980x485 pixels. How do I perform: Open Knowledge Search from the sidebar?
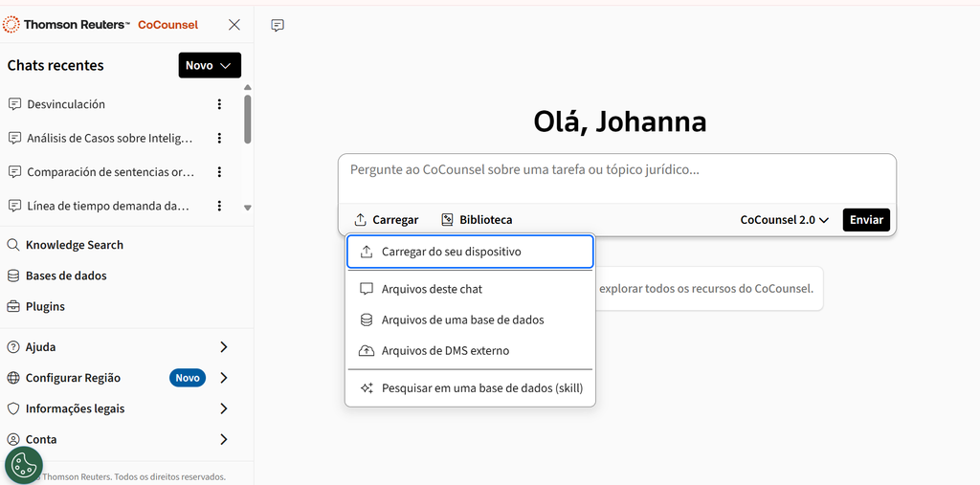point(74,245)
